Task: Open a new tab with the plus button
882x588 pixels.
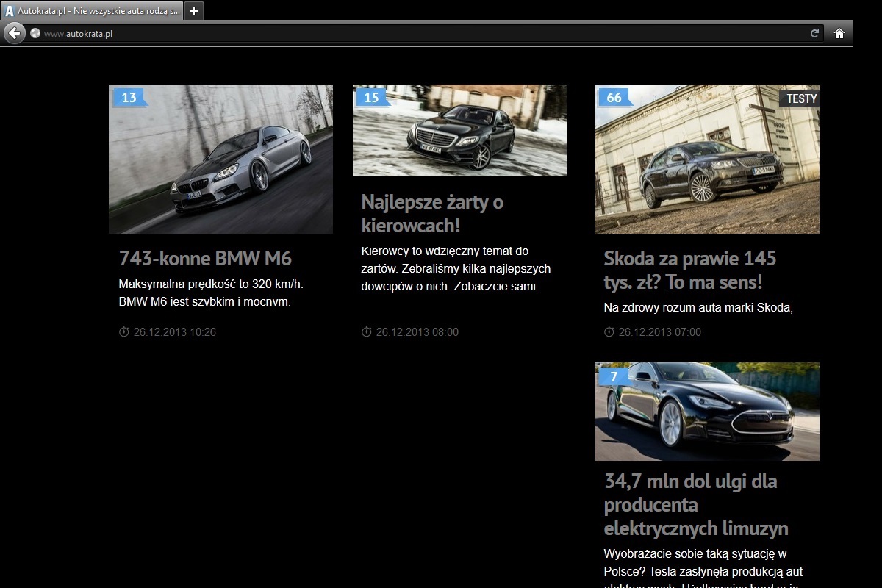Action: pos(193,11)
